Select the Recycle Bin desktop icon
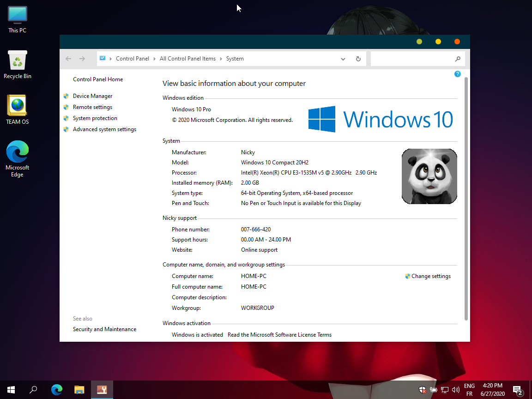 pos(17,65)
